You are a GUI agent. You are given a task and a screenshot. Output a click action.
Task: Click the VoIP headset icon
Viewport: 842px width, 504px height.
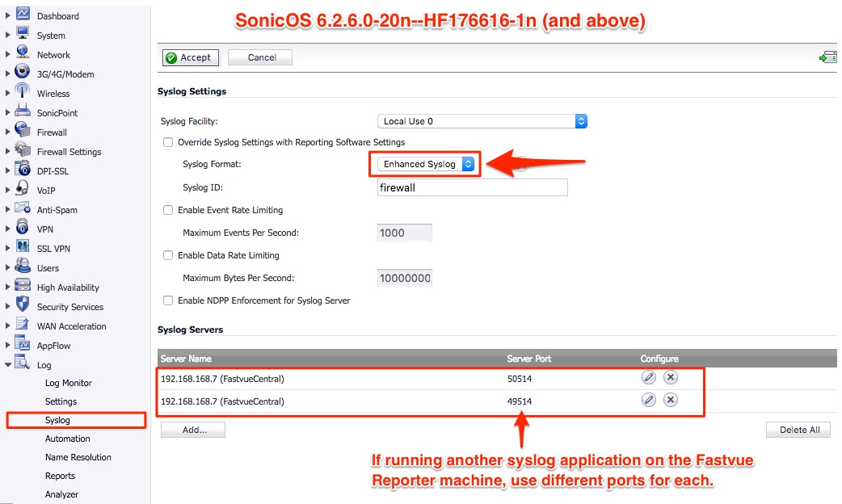pos(23,188)
